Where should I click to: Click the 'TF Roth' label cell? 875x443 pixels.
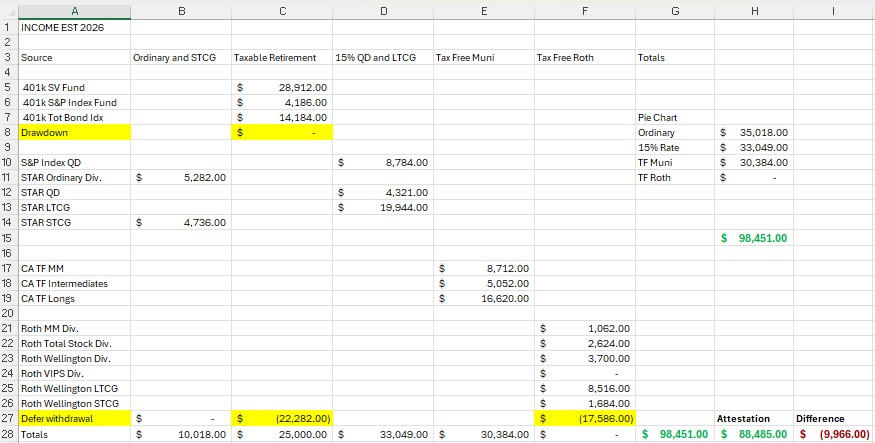coord(675,177)
